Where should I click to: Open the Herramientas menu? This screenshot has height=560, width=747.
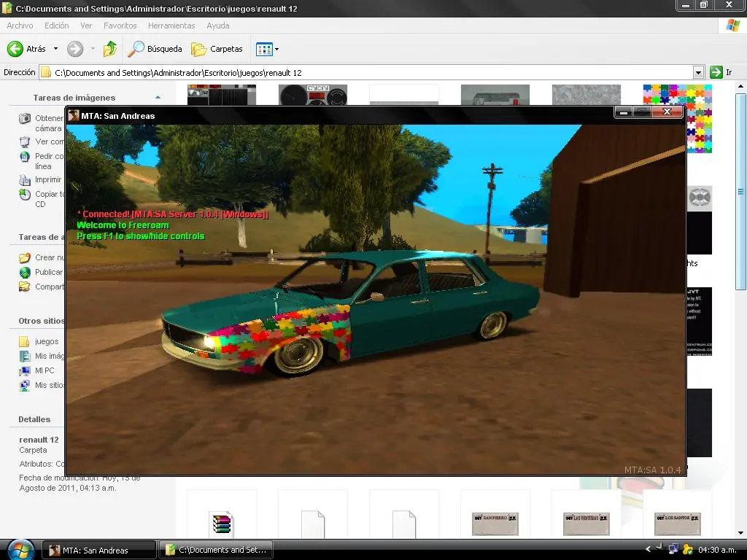point(171,26)
